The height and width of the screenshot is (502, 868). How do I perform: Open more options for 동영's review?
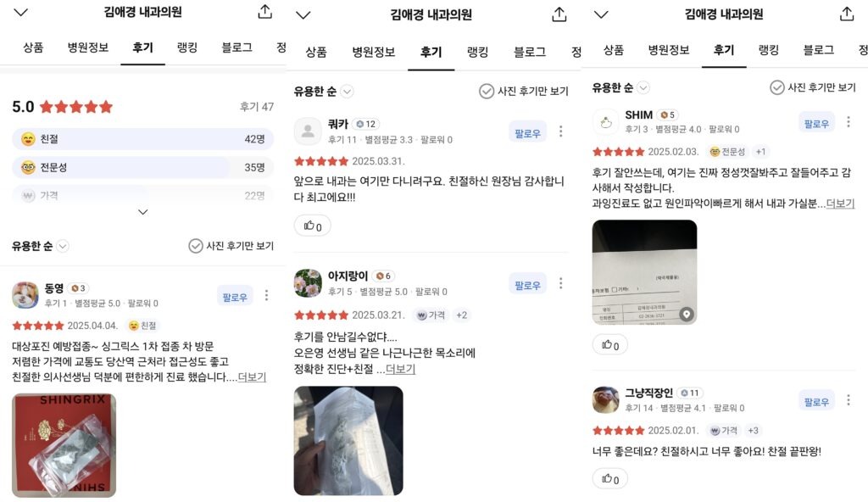[x=266, y=295]
